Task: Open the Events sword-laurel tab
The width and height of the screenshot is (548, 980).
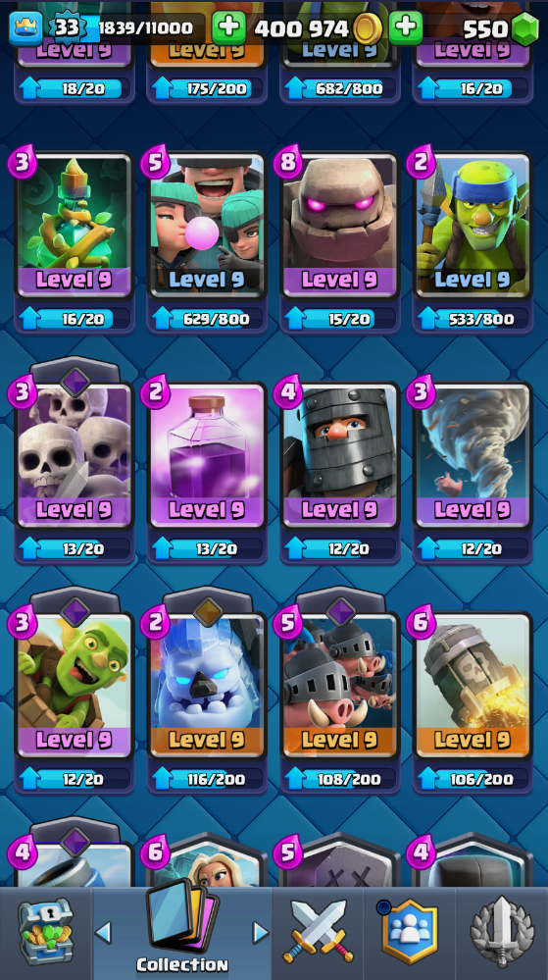Action: point(502,933)
